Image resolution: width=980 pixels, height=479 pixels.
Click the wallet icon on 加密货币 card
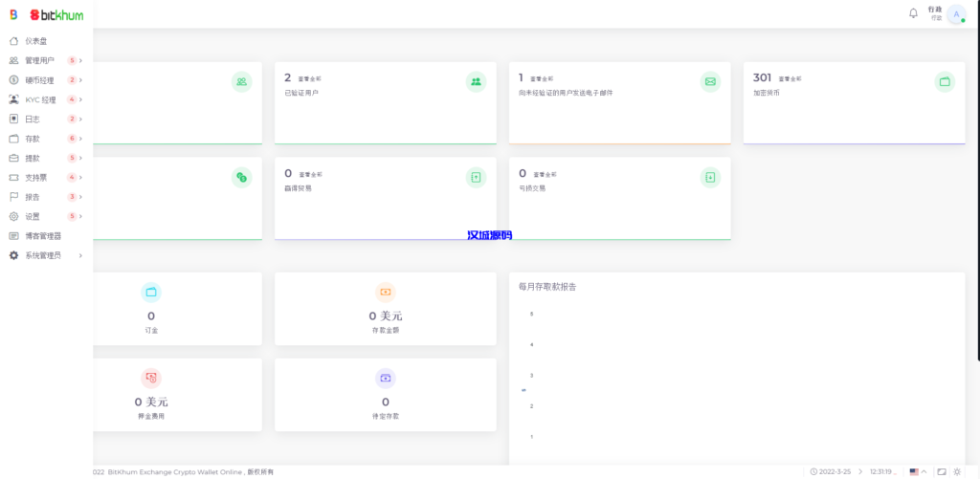pos(945,82)
